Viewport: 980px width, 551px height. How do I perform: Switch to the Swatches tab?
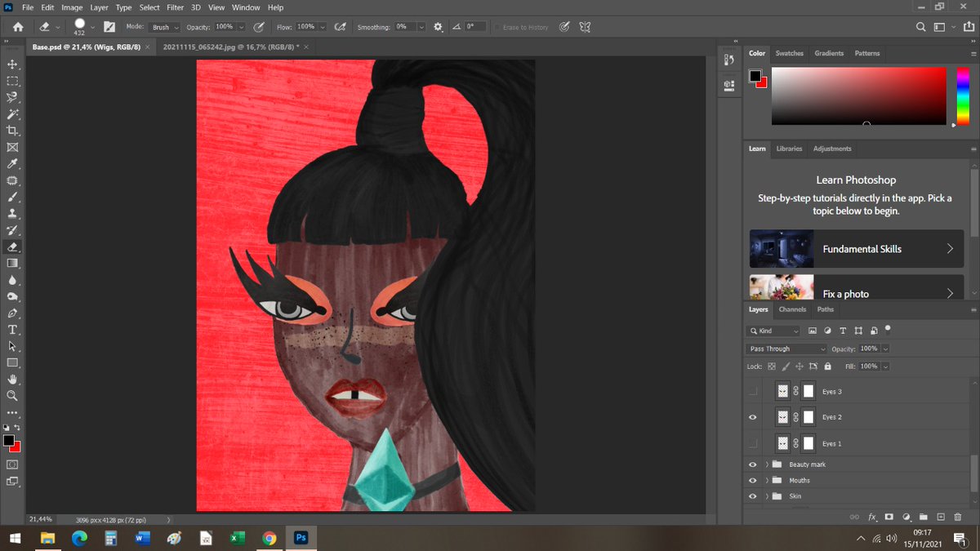(789, 53)
